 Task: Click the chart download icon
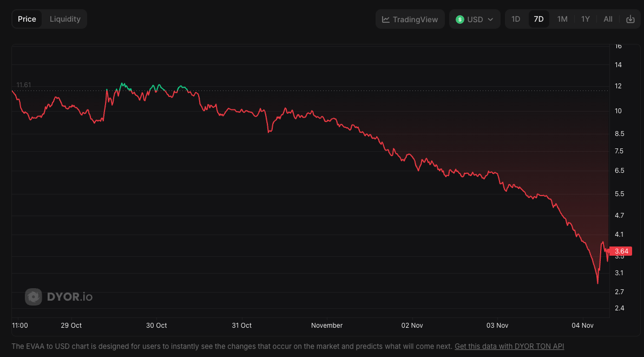(x=630, y=19)
